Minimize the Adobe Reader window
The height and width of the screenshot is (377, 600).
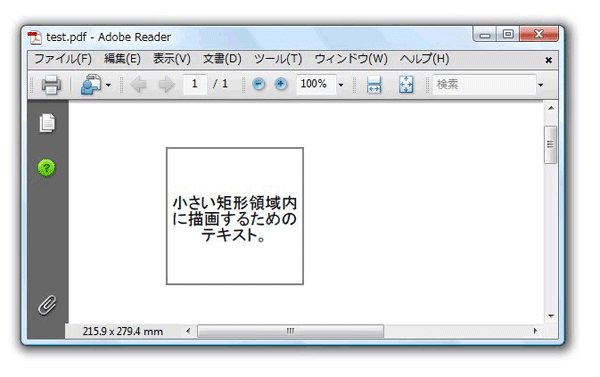pos(485,34)
